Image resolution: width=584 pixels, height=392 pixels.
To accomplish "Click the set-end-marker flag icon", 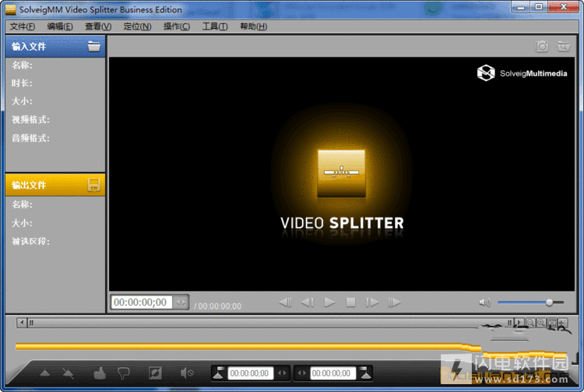I will click(x=366, y=373).
